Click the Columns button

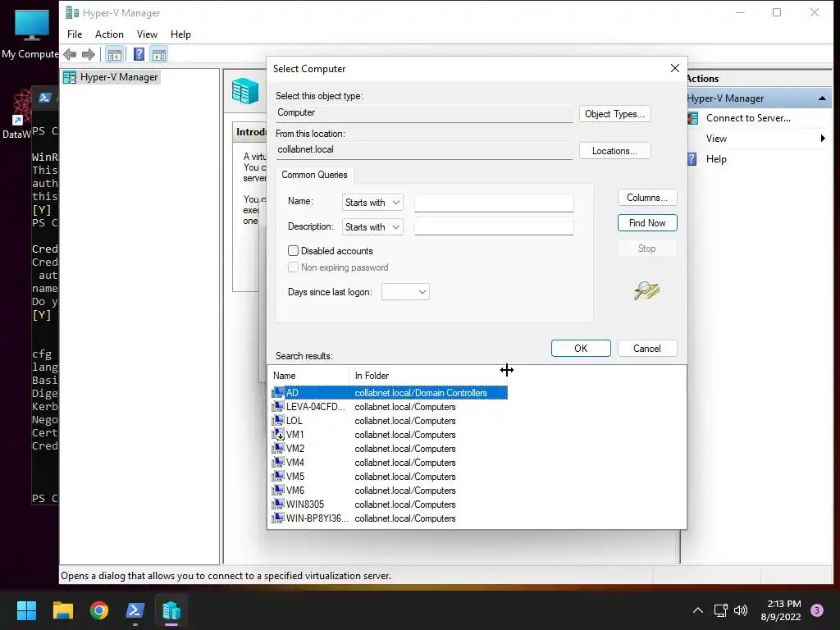647,198
